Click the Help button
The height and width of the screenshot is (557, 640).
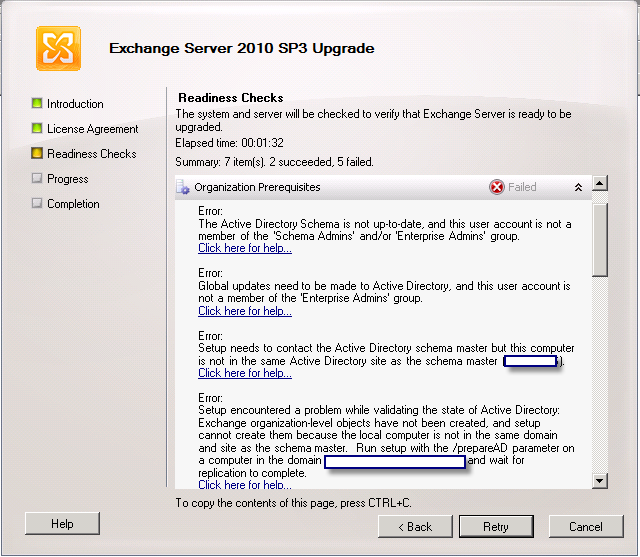click(62, 524)
